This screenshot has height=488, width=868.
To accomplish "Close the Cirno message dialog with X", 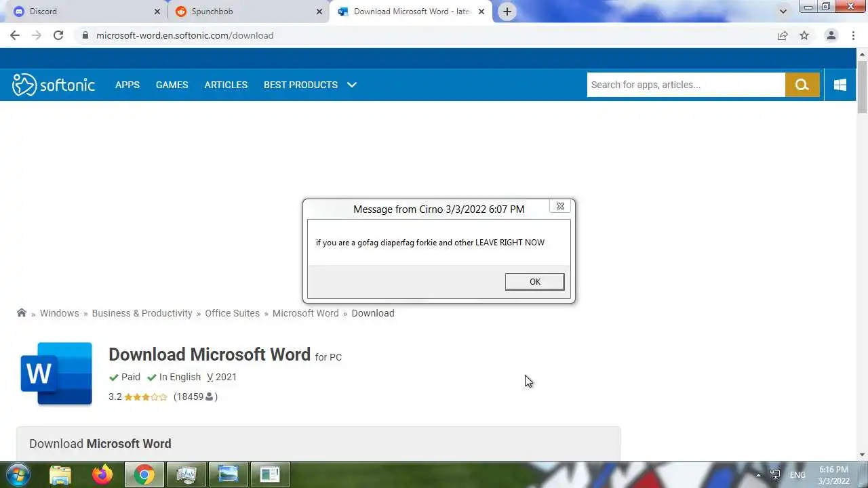I will coord(560,206).
